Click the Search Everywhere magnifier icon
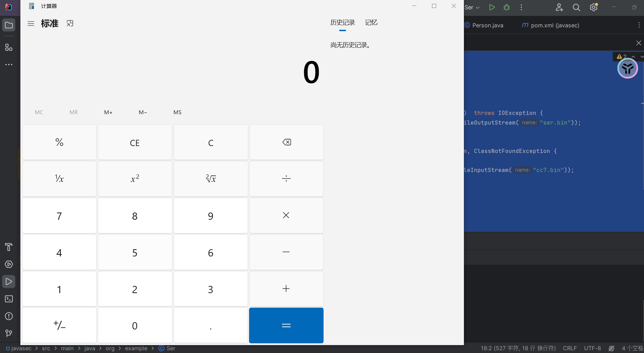This screenshot has height=353, width=644. [576, 7]
